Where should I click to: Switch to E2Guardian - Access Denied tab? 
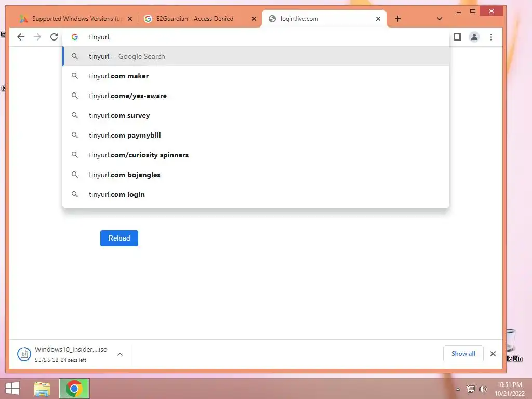pyautogui.click(x=200, y=19)
